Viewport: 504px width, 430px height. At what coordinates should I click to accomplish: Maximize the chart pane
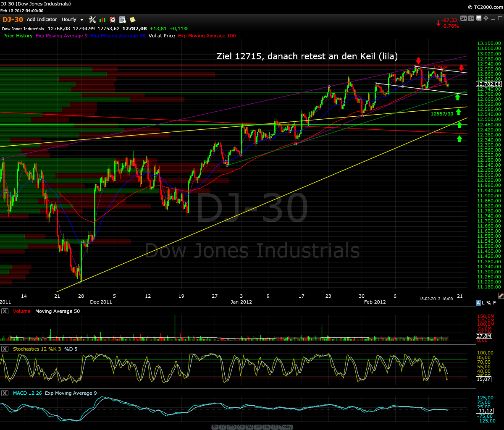click(500, 18)
